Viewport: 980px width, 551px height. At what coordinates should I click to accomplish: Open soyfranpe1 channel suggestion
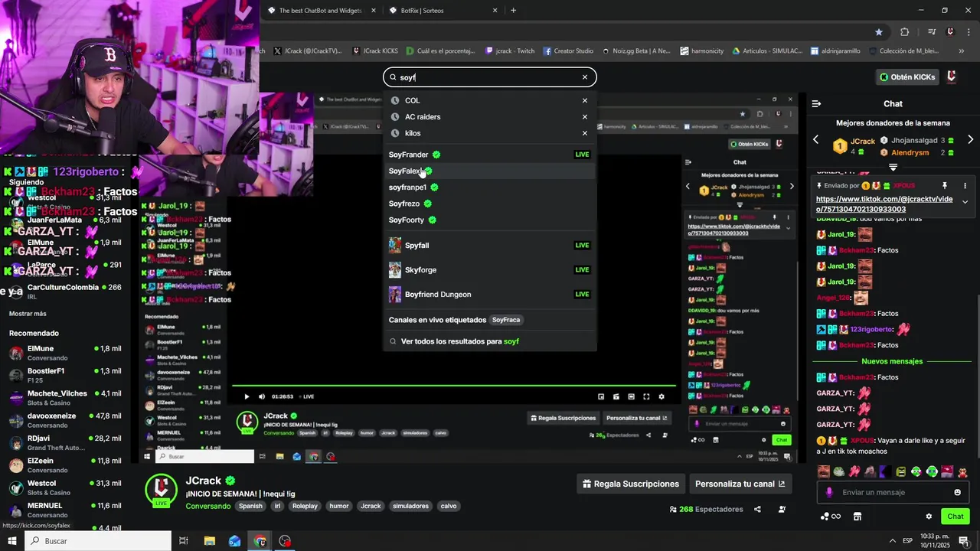pos(489,187)
